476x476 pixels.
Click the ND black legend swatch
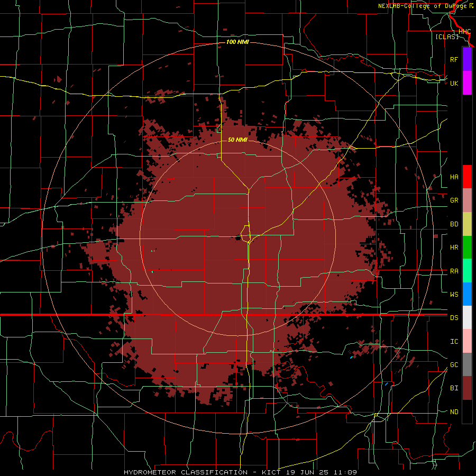tap(467, 411)
